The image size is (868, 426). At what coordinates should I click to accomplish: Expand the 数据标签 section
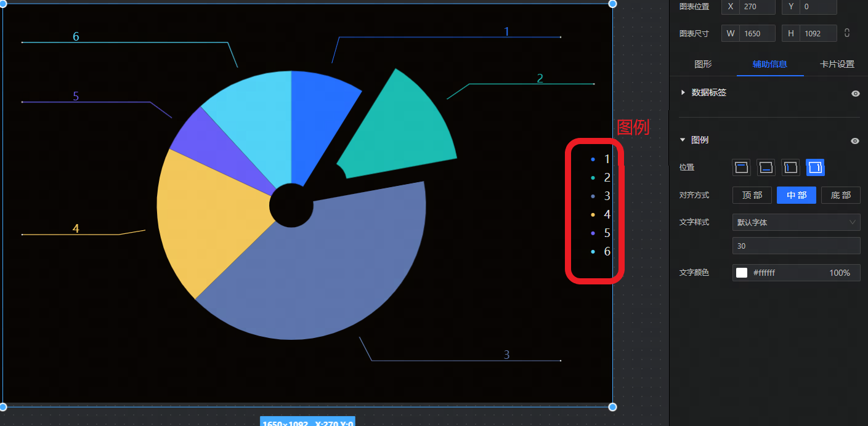[x=683, y=92]
